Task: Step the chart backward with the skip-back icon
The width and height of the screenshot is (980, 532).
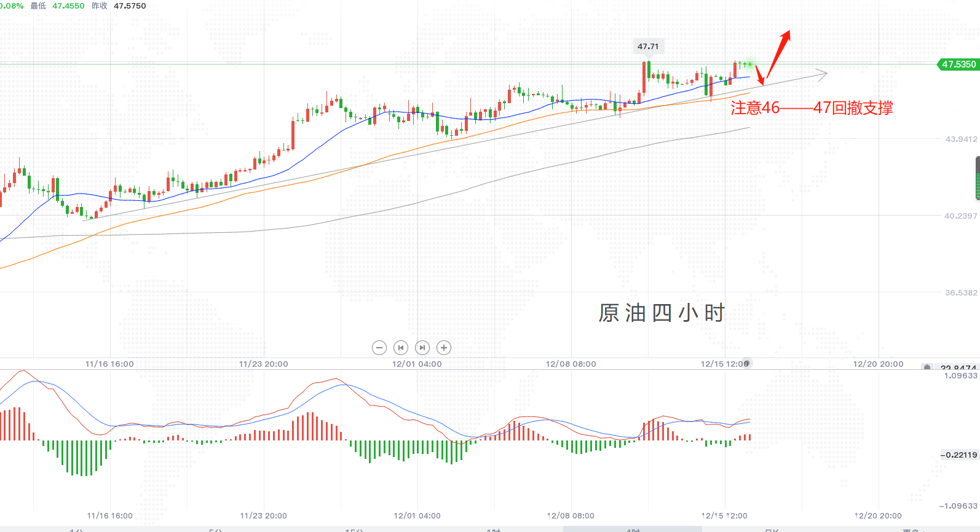Action: point(401,348)
